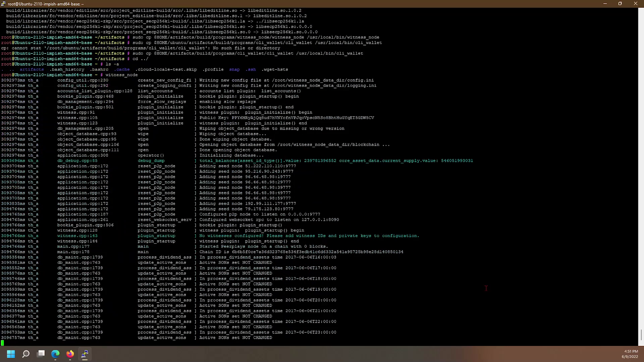
Task: Open Windows Search from the taskbar
Action: [26, 354]
